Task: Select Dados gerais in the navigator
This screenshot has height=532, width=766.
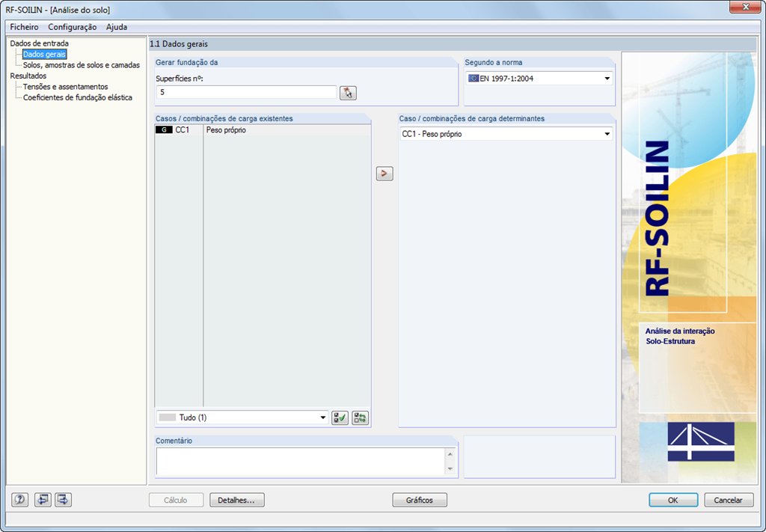Action: (x=44, y=54)
